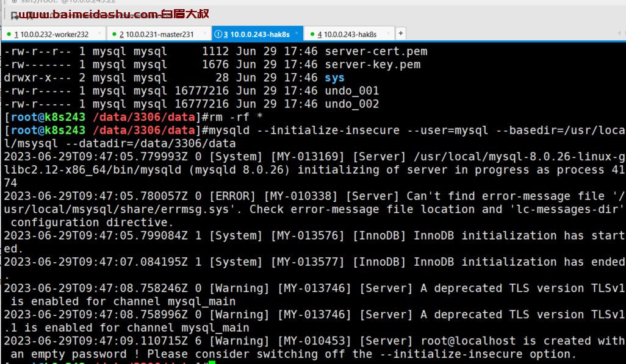Image resolution: width=626 pixels, height=364 pixels.
Task: Click the usr/local/msysql/share/errmsg.sys path text
Action: [116, 210]
